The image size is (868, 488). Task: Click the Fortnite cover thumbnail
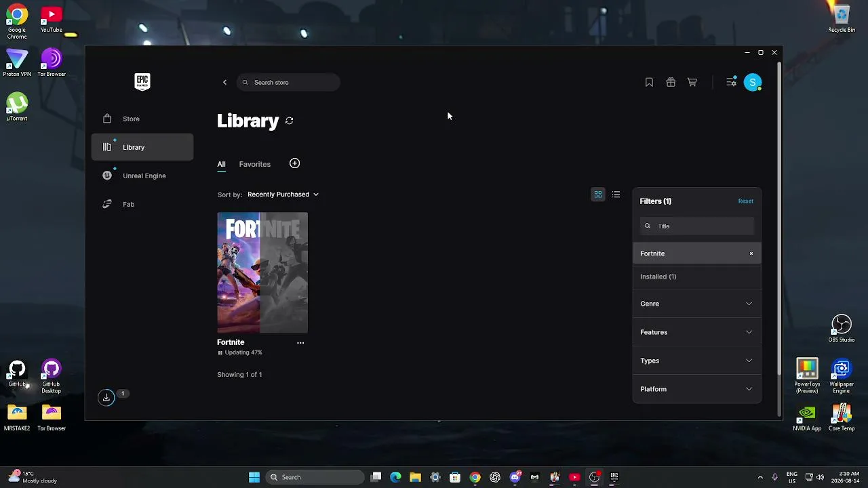(x=262, y=272)
